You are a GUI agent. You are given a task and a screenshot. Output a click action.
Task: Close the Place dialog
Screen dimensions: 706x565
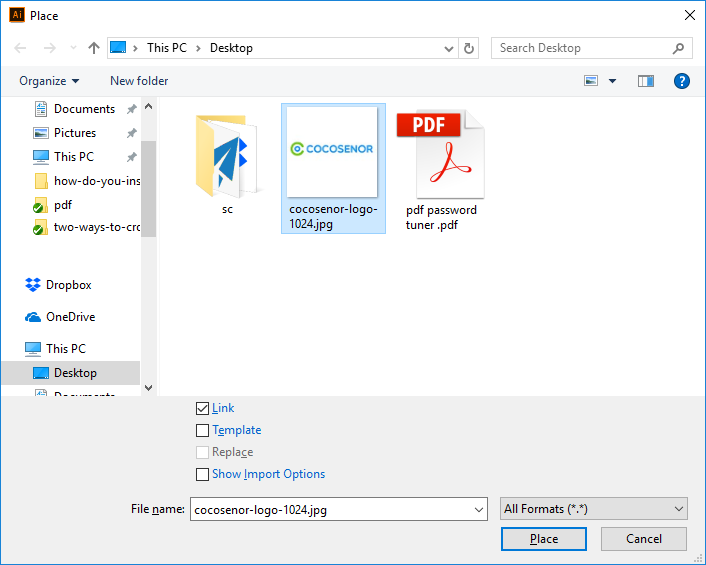pos(689,15)
